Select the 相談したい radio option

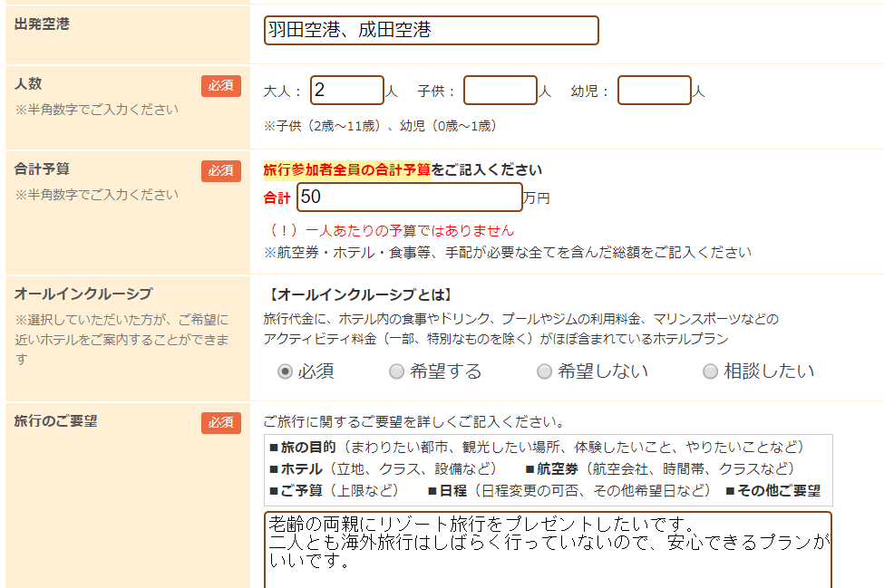(x=711, y=371)
